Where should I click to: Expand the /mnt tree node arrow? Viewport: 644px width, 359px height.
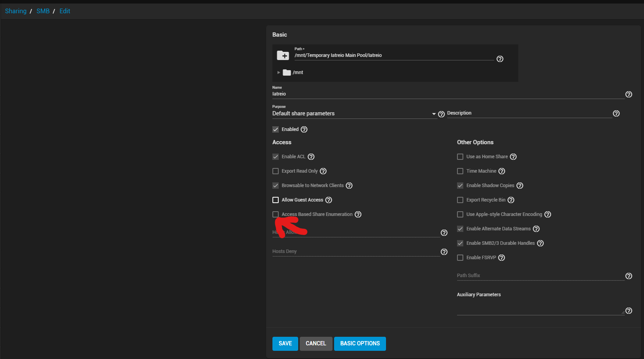point(279,73)
